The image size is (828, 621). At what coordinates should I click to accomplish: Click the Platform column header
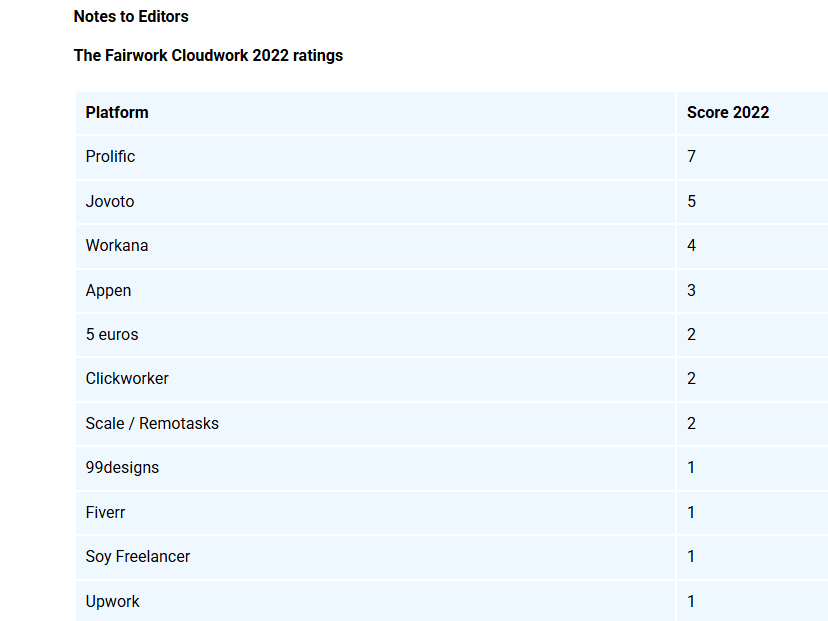pos(117,112)
